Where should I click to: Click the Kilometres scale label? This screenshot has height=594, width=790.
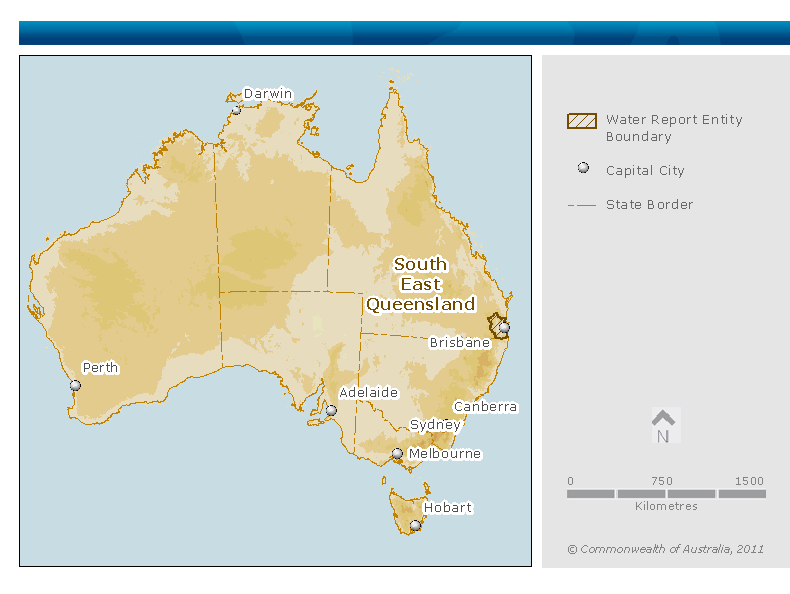point(666,506)
